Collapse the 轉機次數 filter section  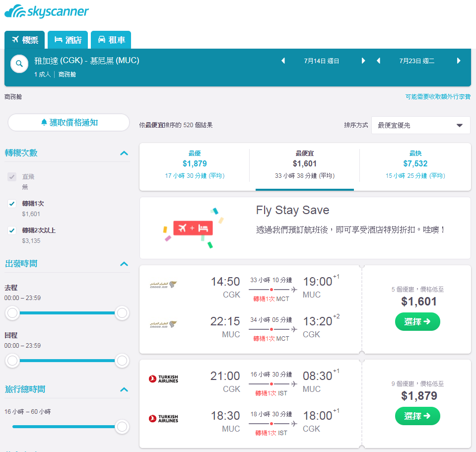tap(124, 153)
